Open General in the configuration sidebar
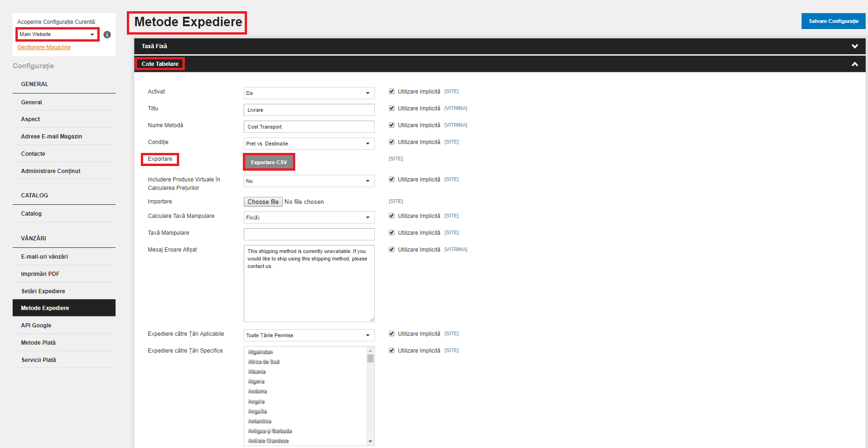The width and height of the screenshot is (868, 448). (64, 102)
